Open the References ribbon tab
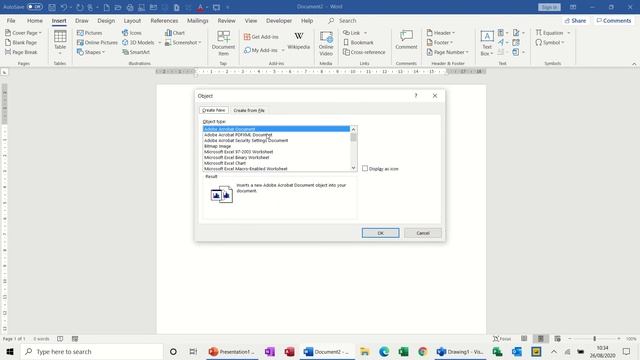This screenshot has width=640, height=360. point(164,20)
